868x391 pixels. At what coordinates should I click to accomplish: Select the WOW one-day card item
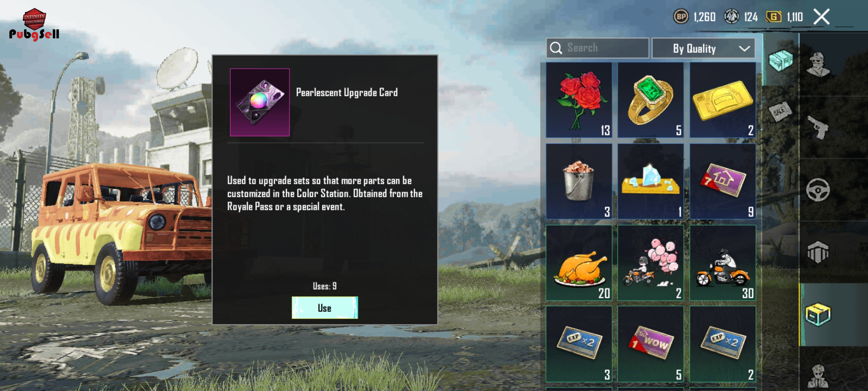click(x=651, y=344)
